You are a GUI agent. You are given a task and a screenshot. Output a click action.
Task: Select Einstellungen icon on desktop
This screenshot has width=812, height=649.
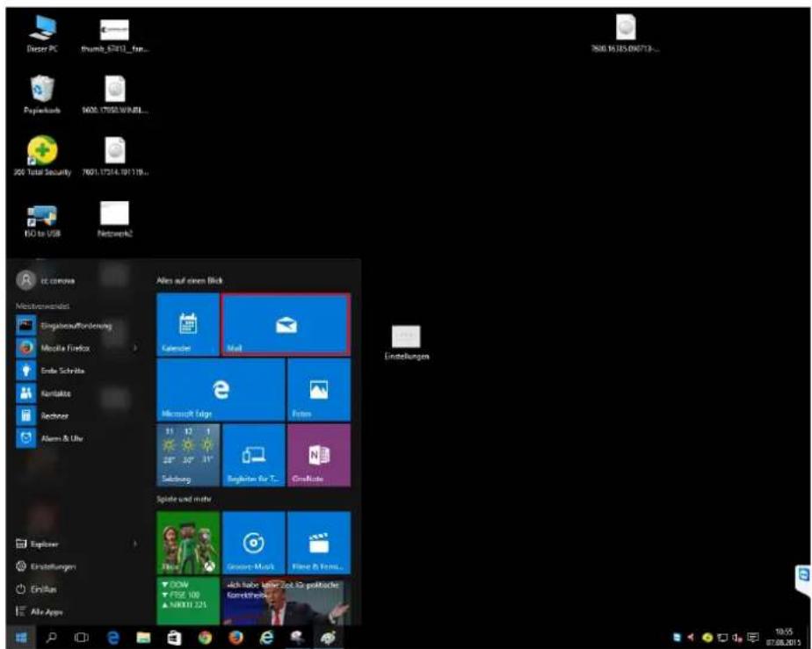407,343
